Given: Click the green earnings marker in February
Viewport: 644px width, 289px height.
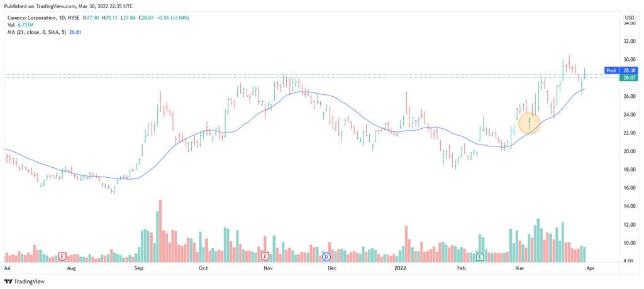Looking at the screenshot, I should pyautogui.click(x=480, y=256).
